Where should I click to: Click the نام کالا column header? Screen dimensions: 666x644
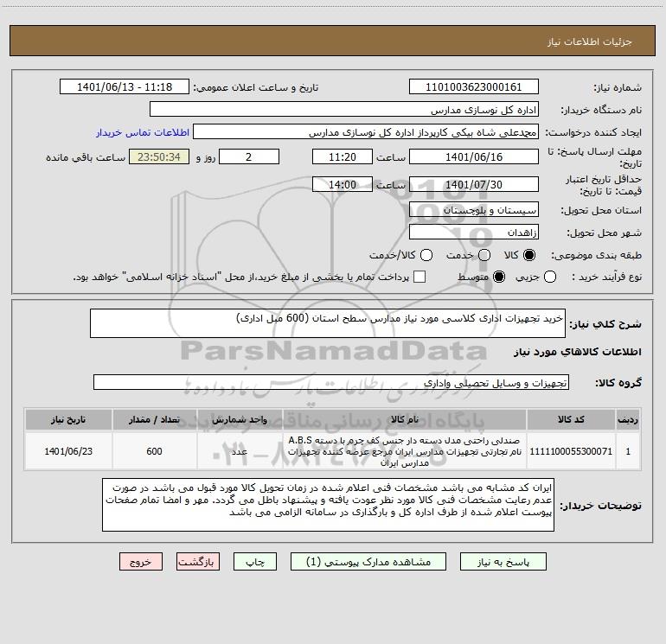tap(405, 419)
